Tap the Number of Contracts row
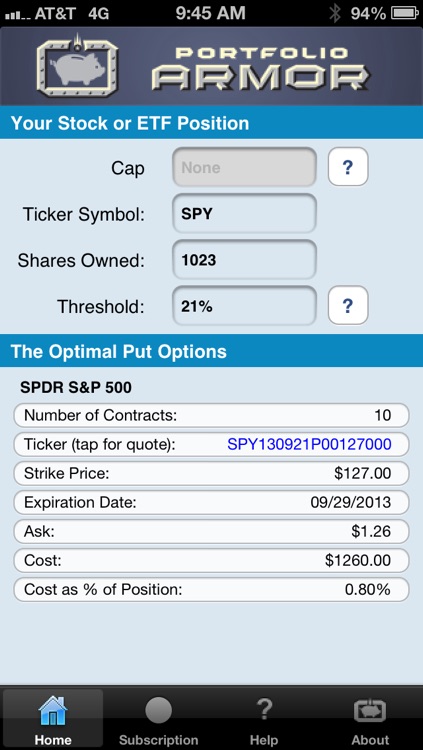423x750 pixels. coord(211,415)
